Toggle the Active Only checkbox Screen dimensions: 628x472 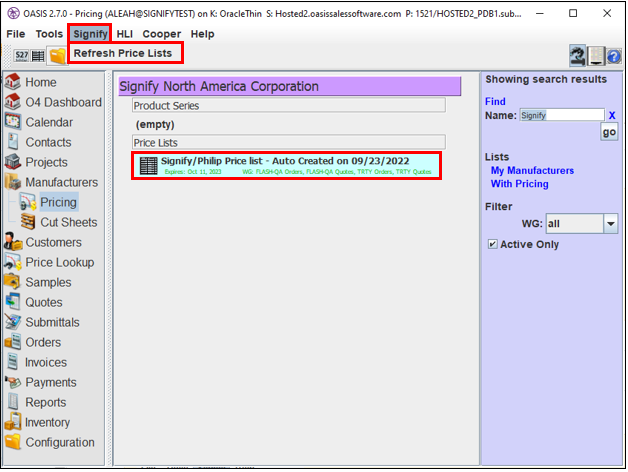492,244
